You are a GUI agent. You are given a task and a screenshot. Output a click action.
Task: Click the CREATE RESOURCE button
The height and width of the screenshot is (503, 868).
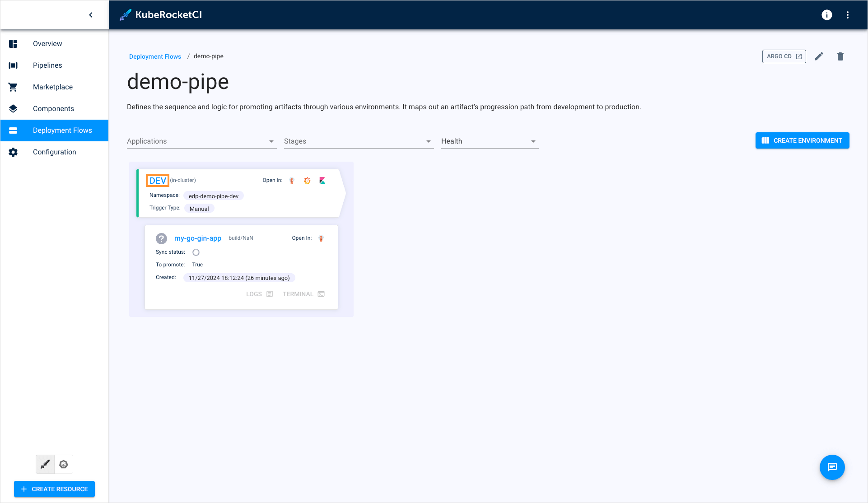pyautogui.click(x=55, y=489)
